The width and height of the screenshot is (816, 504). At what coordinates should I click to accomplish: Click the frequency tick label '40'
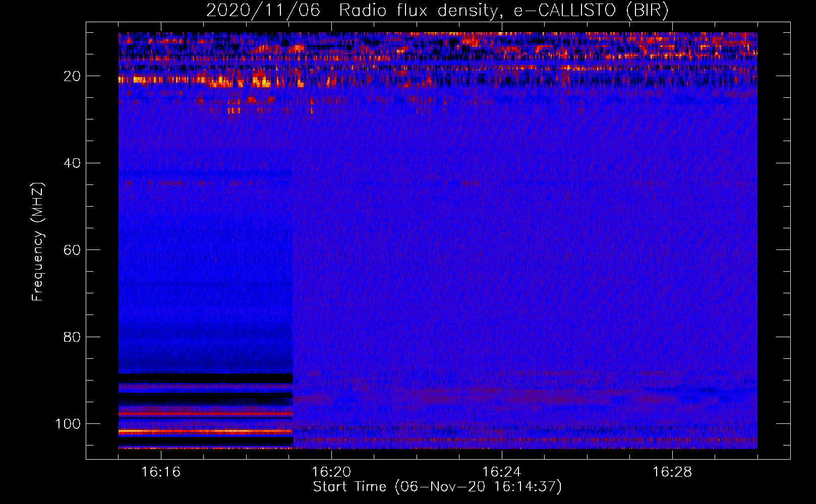tap(73, 163)
